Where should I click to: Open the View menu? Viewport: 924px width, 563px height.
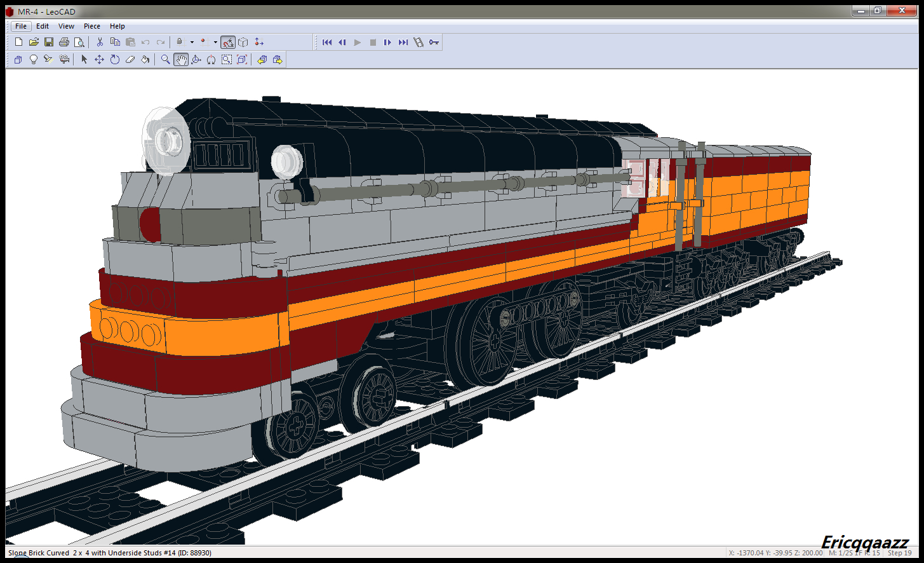click(66, 26)
